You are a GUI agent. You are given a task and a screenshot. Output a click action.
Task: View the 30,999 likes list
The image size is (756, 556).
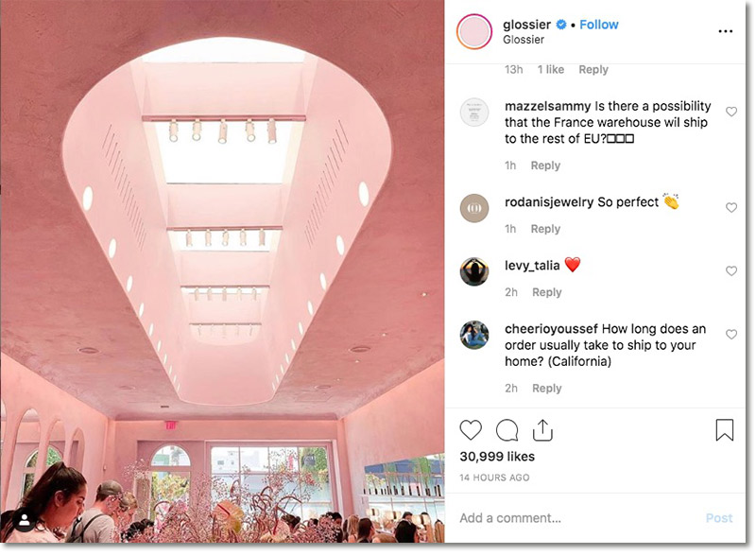click(497, 457)
